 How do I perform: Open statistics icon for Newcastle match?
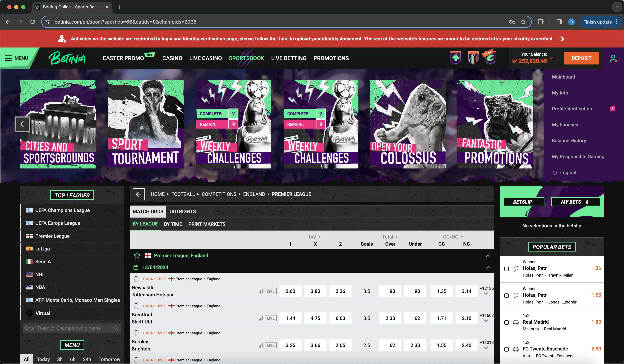click(261, 291)
